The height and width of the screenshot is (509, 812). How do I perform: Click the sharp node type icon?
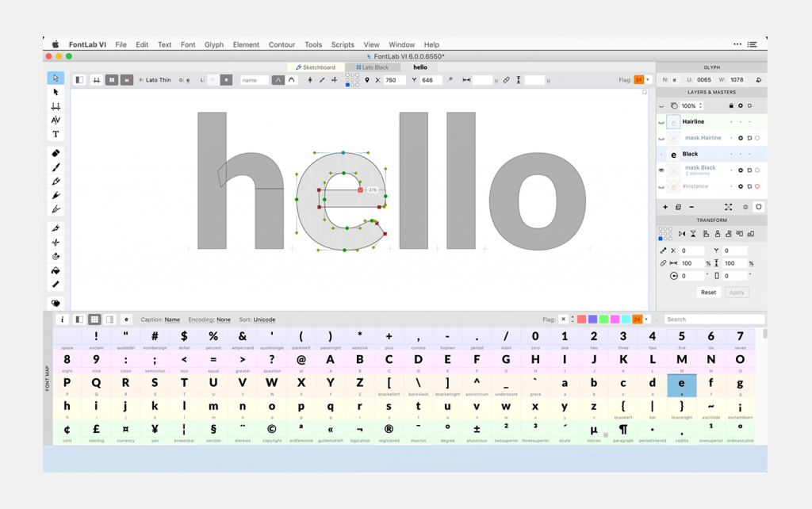278,80
